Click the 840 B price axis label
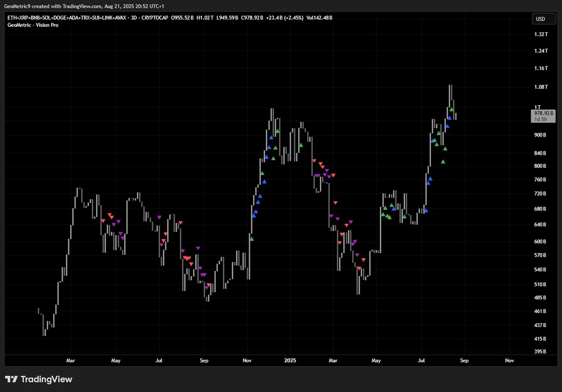 tap(540, 153)
